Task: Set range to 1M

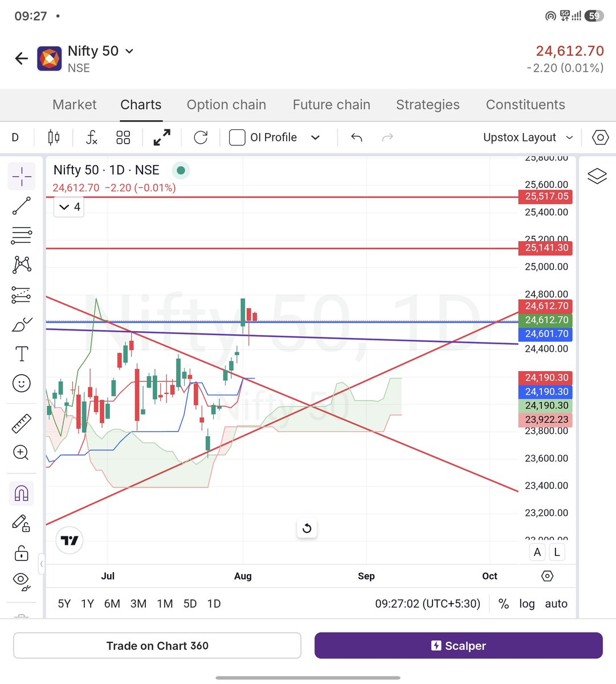Action: click(x=165, y=604)
